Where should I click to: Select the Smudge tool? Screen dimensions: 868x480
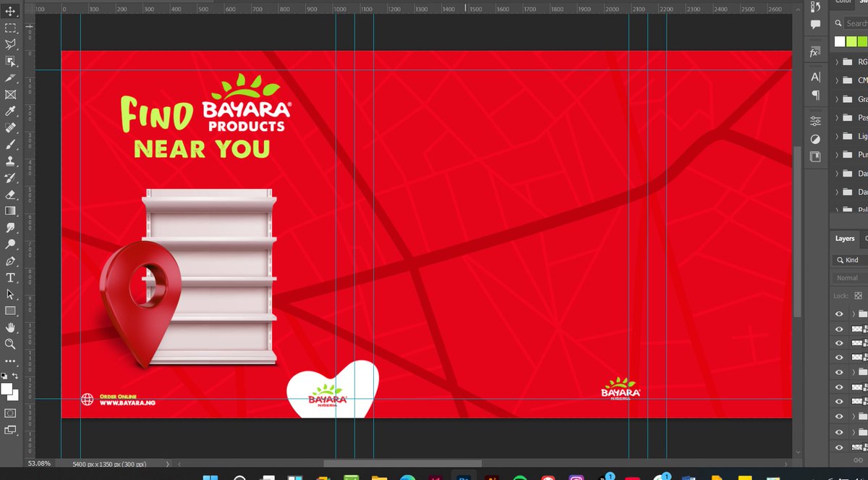(10, 227)
